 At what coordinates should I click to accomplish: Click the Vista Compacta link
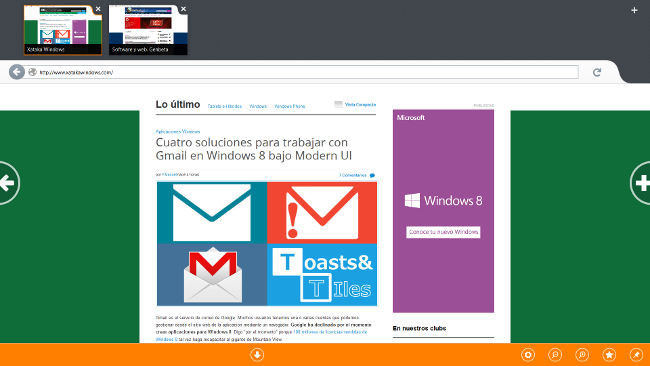coord(360,104)
